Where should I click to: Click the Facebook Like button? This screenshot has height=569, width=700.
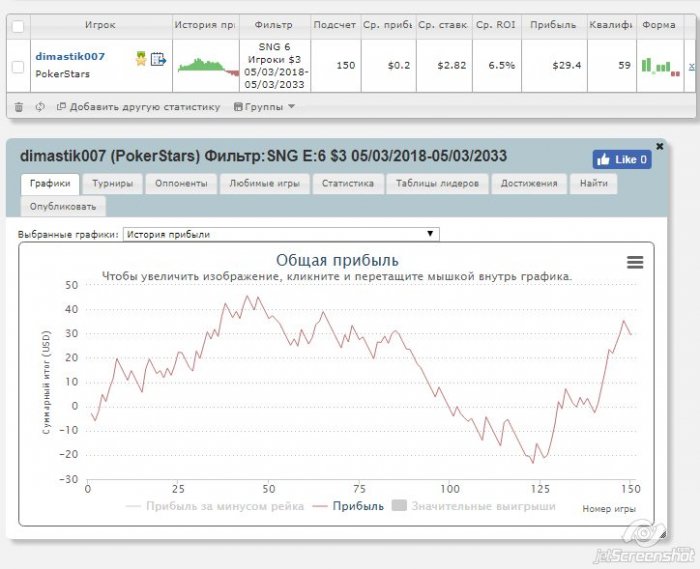pyautogui.click(x=622, y=159)
